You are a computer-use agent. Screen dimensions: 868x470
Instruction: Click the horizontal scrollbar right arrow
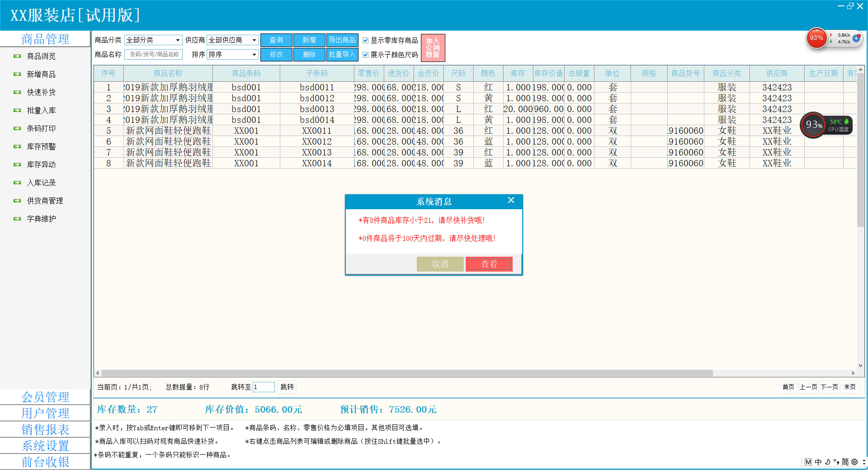click(853, 373)
